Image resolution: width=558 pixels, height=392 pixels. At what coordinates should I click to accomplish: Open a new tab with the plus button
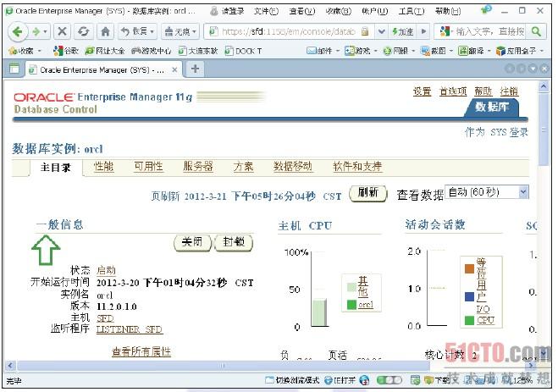click(x=195, y=69)
